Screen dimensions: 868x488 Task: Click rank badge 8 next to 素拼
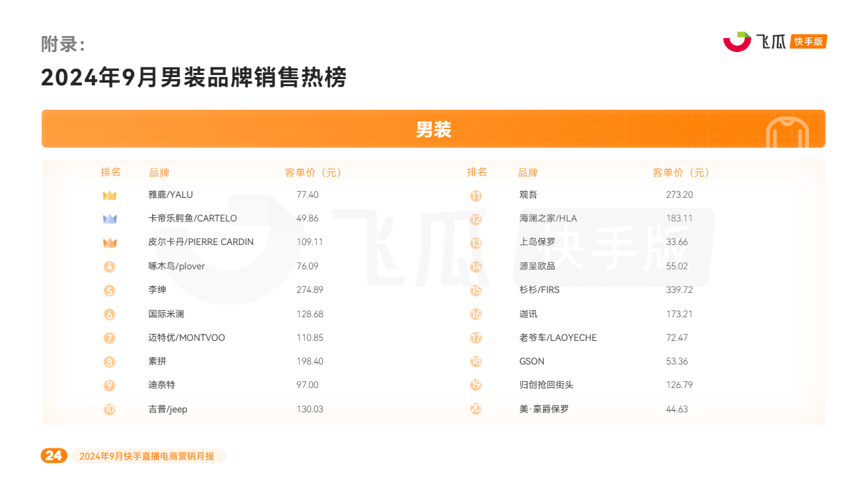[x=110, y=362]
